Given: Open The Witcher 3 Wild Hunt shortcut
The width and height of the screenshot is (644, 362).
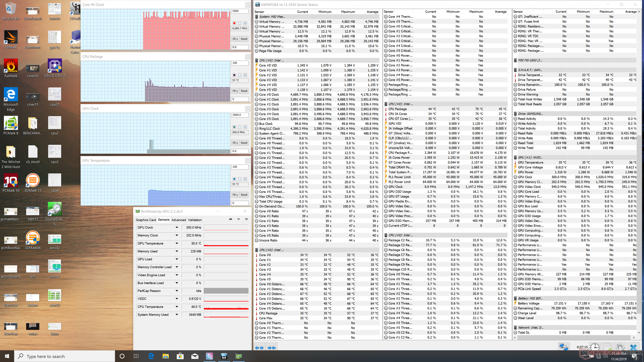Looking at the screenshot, I should click(11, 157).
